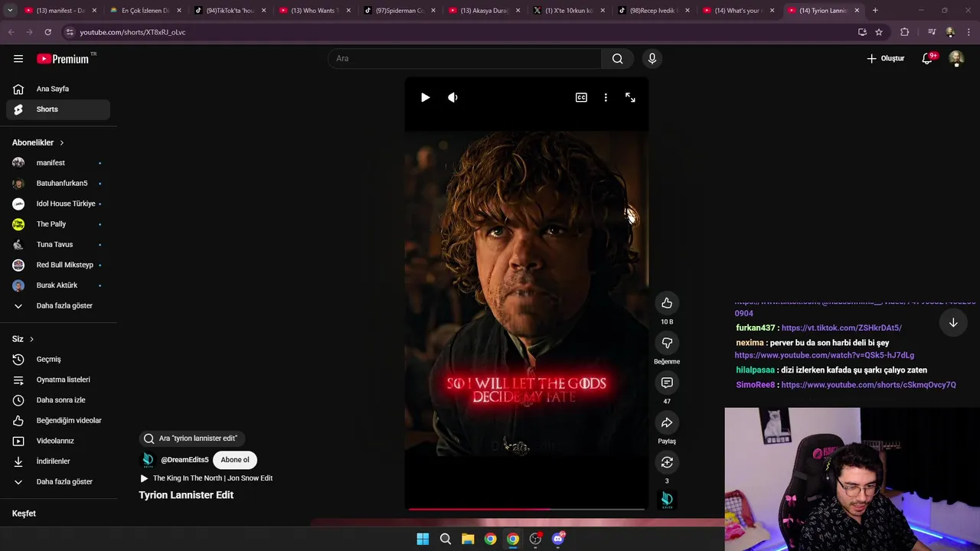Open Discord from the taskbar
Viewport: 980px width, 551px height.
558,539
